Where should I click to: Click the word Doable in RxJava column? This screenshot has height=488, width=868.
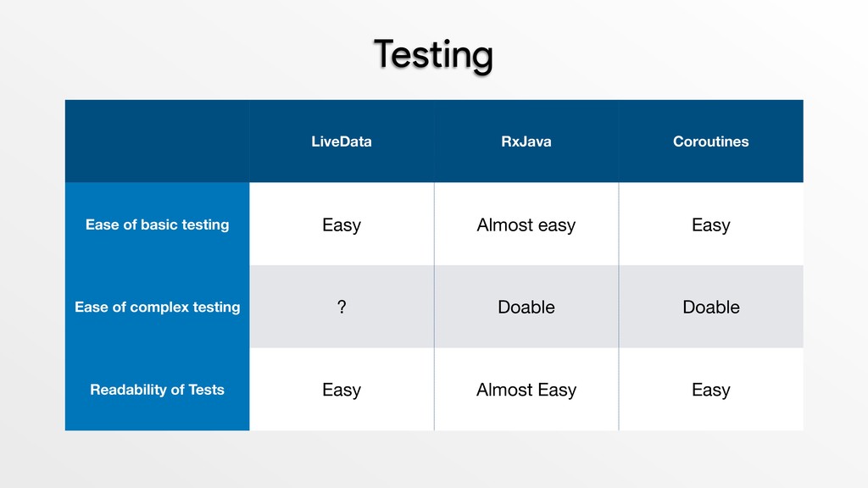(526, 307)
